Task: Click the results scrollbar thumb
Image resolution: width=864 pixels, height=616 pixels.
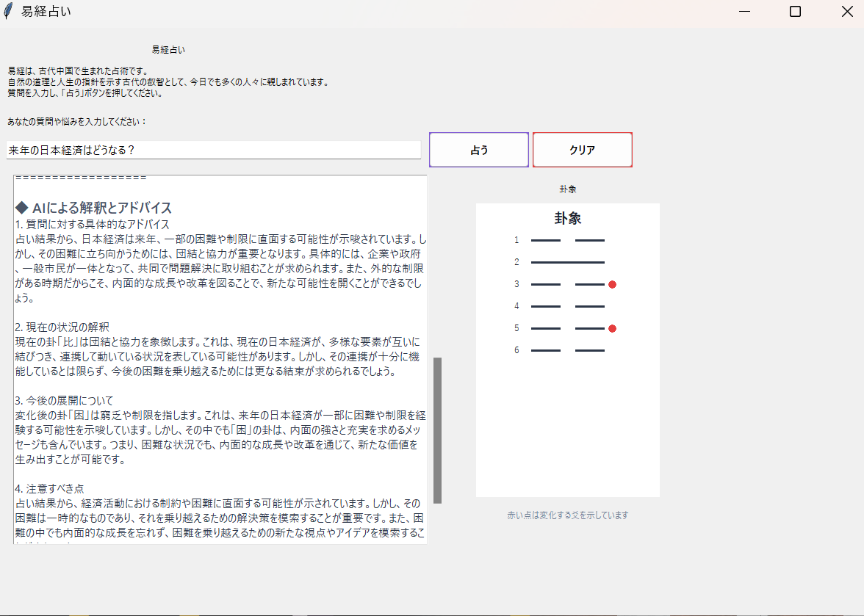Action: click(x=437, y=430)
